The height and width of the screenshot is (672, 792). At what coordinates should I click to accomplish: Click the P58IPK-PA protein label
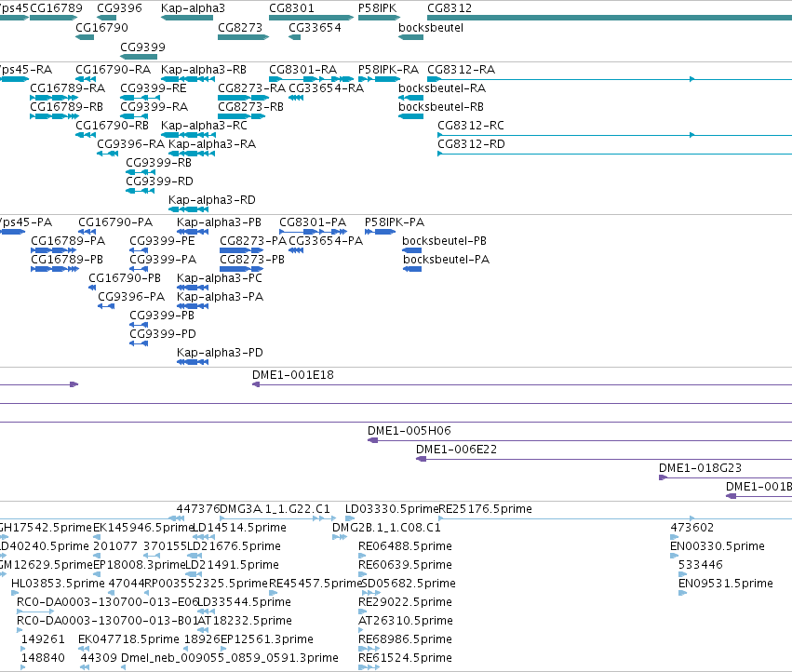click(x=395, y=222)
